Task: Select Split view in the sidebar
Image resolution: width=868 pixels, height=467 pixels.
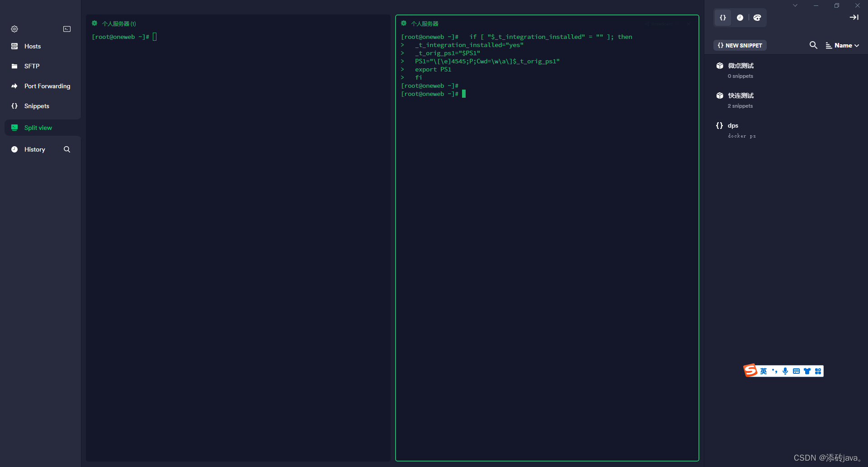Action: click(38, 128)
